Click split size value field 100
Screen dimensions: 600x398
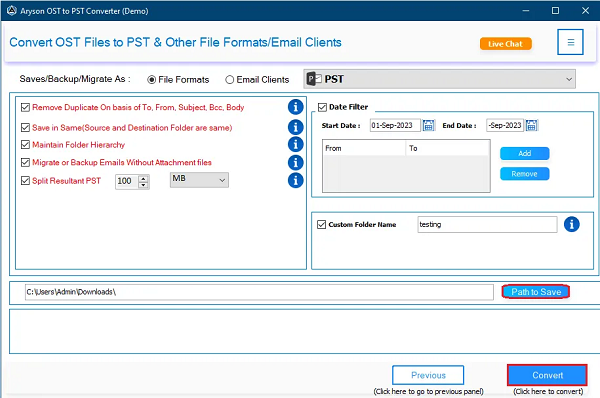(127, 181)
